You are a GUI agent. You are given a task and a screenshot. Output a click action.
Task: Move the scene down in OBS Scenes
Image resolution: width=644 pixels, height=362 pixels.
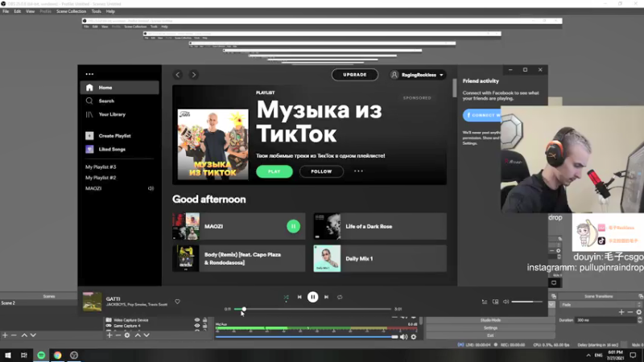[33, 335]
